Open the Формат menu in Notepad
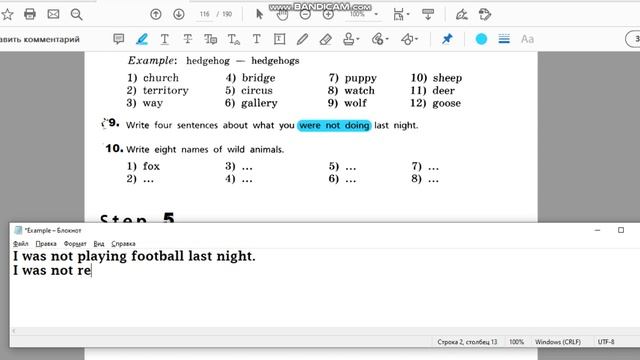The width and height of the screenshot is (640, 360). (x=75, y=244)
